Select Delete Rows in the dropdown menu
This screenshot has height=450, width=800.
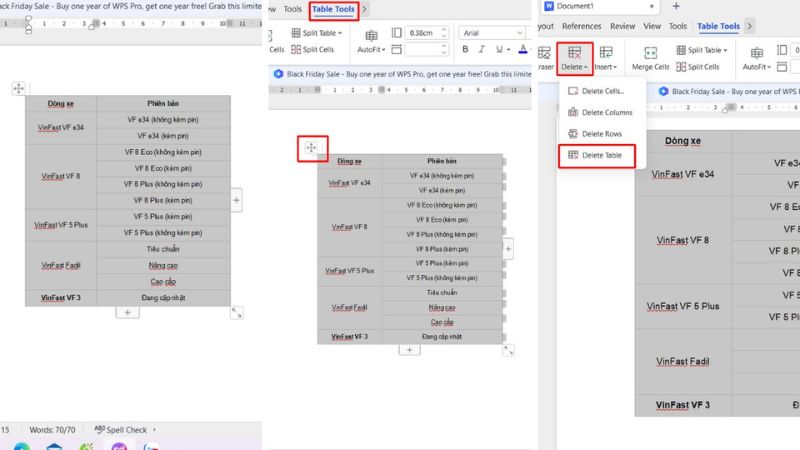tap(601, 134)
